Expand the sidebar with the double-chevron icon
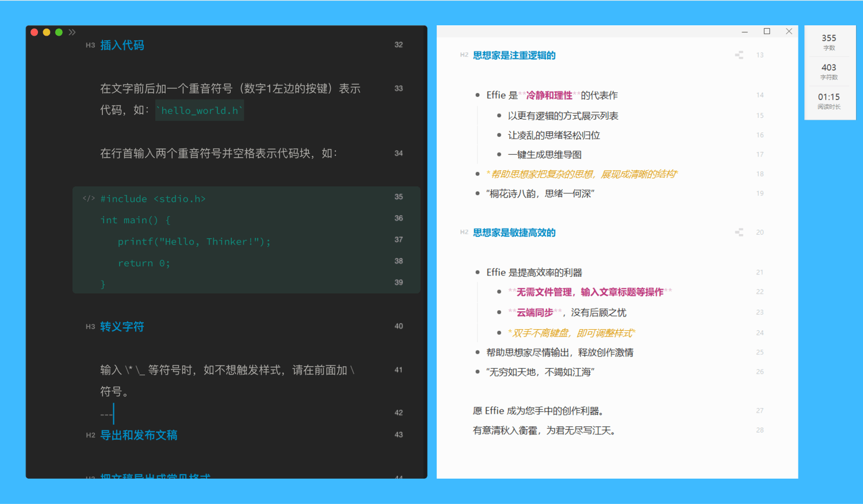This screenshot has height=504, width=863. [72, 32]
